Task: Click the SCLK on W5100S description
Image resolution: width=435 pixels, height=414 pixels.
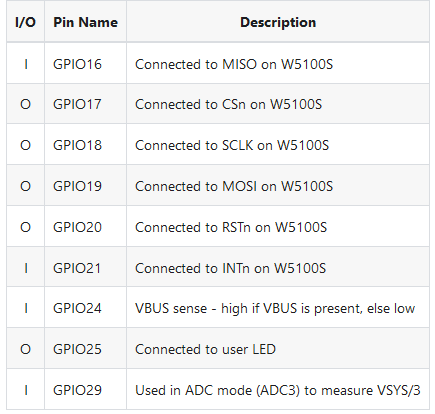Action: pyautogui.click(x=232, y=146)
